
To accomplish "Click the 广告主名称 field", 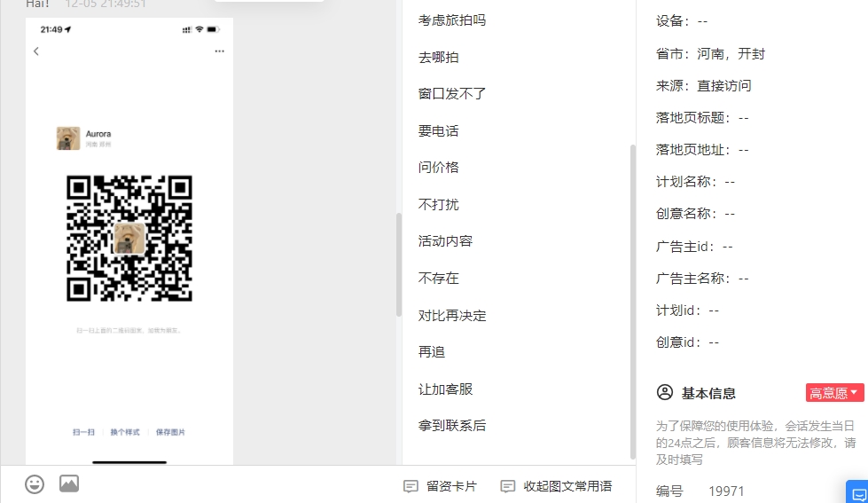I will (702, 279).
